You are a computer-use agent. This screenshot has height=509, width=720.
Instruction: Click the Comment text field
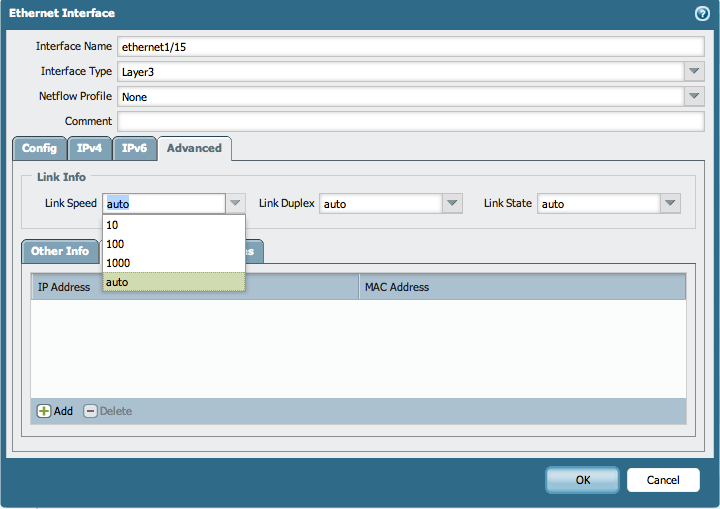(x=410, y=121)
